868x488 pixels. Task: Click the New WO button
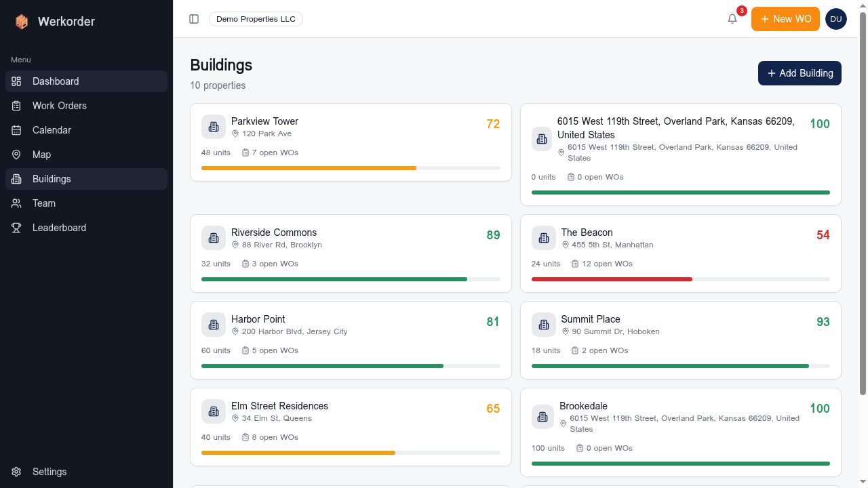[x=785, y=19]
